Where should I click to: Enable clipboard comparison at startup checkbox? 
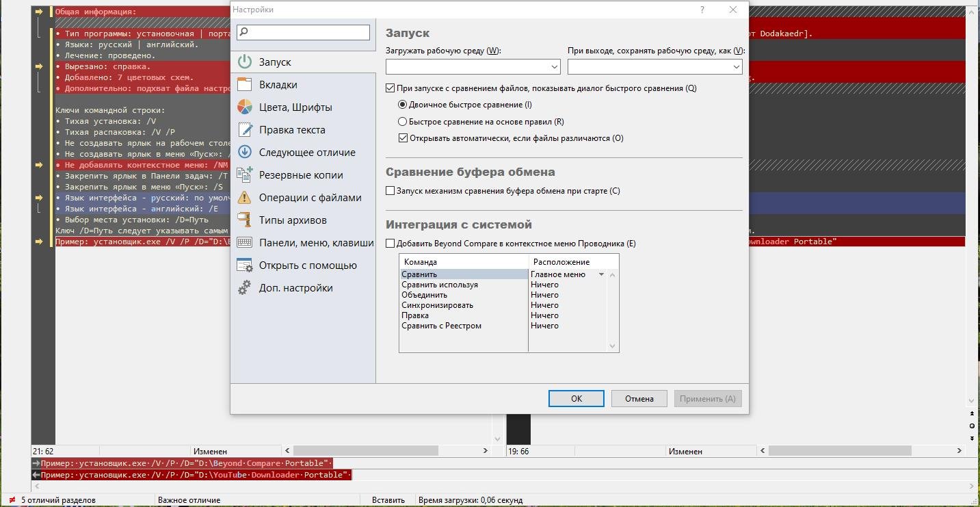390,191
